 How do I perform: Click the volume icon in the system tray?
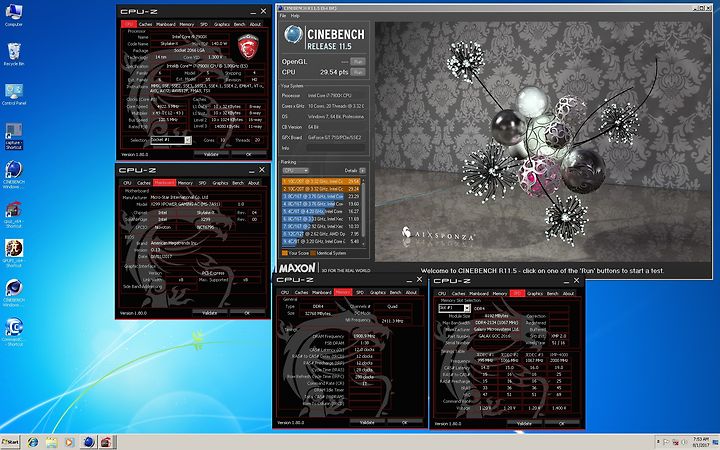tap(685, 443)
